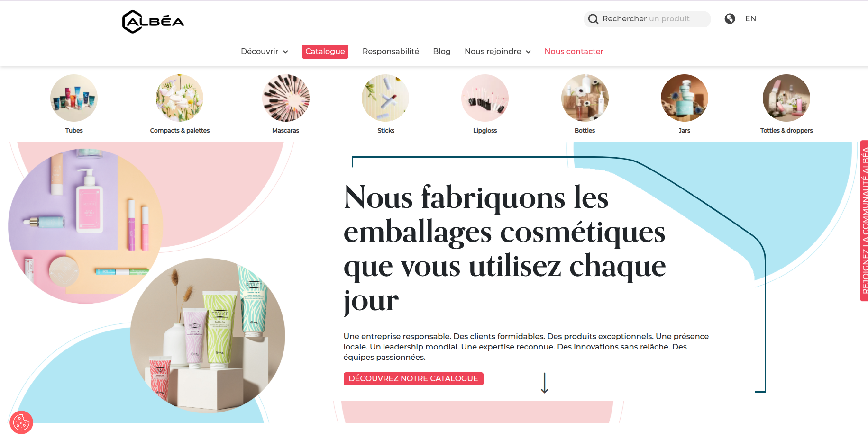Click the Albéa logo
This screenshot has height=439, width=868.
tap(153, 22)
